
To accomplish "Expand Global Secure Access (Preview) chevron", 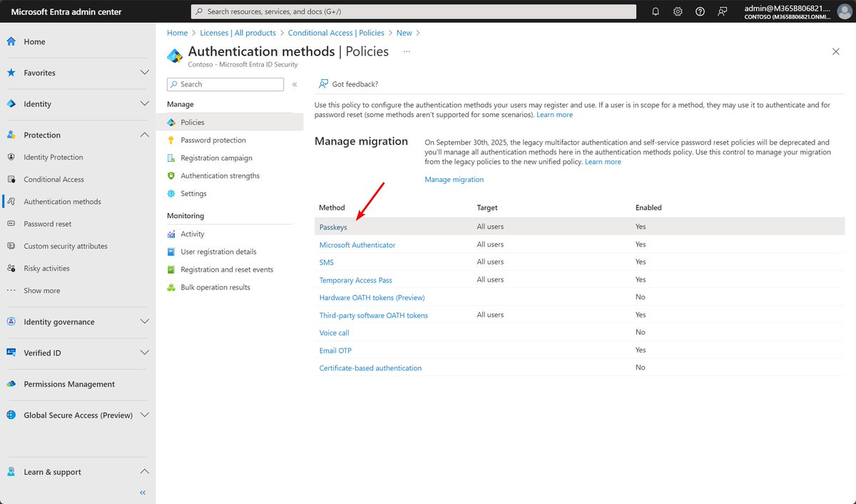I will [x=145, y=415].
